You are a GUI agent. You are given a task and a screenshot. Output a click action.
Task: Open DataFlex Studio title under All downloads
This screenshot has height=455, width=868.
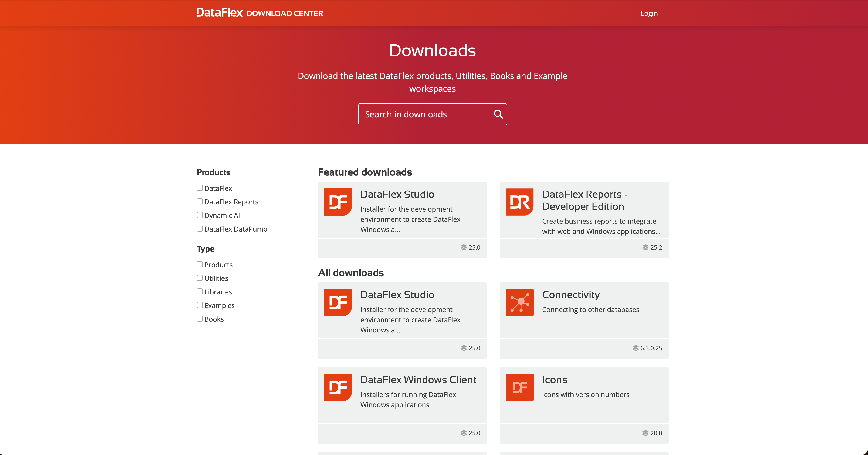click(397, 295)
